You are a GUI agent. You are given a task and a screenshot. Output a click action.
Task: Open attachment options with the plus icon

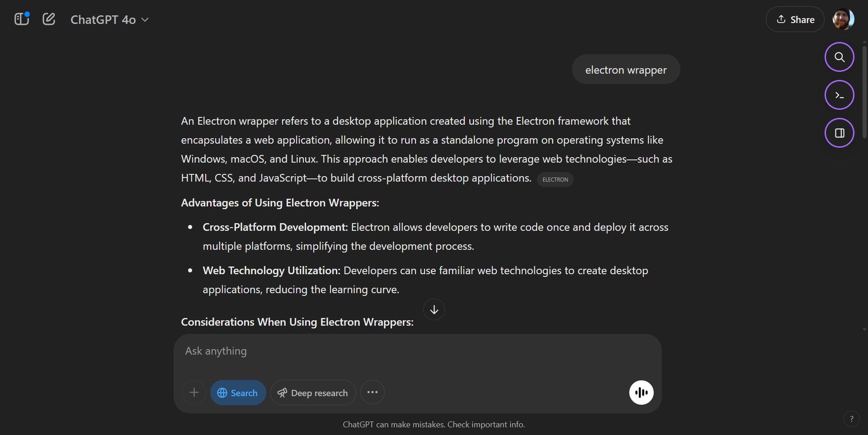[193, 392]
